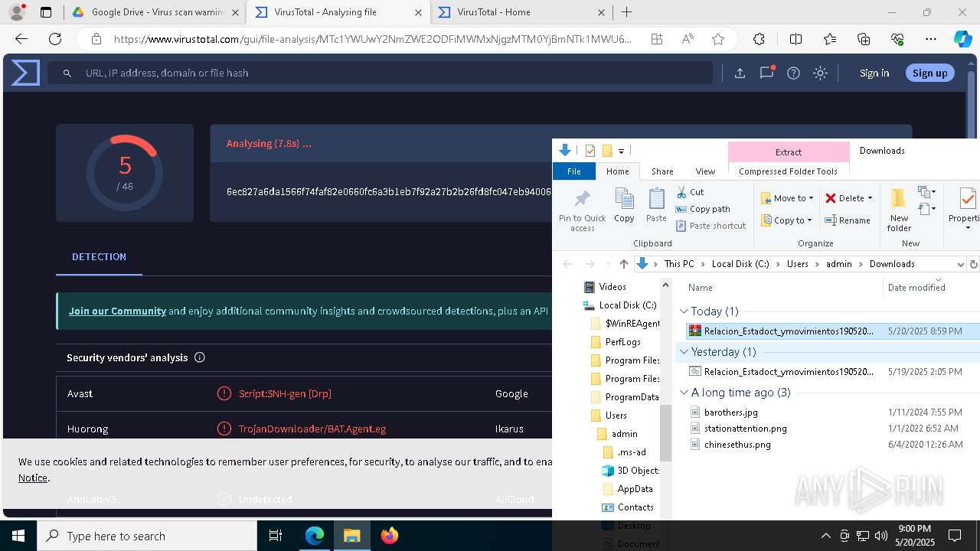Click the Join our Community link
The height and width of the screenshot is (551, 980).
click(117, 311)
